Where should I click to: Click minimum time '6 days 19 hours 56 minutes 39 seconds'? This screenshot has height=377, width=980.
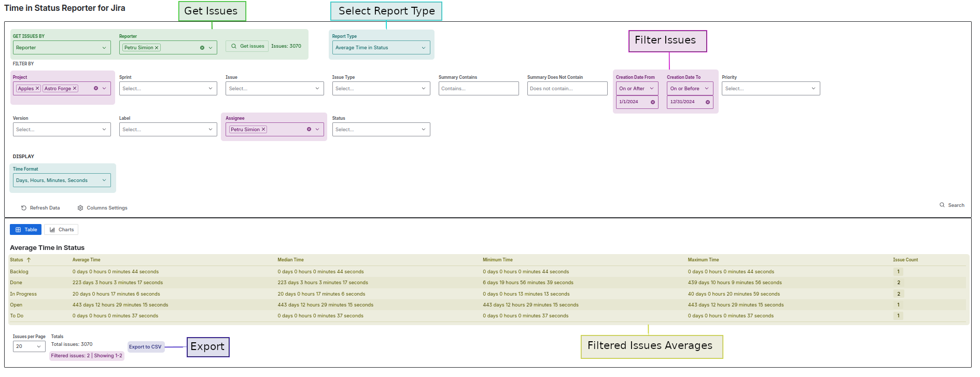528,283
